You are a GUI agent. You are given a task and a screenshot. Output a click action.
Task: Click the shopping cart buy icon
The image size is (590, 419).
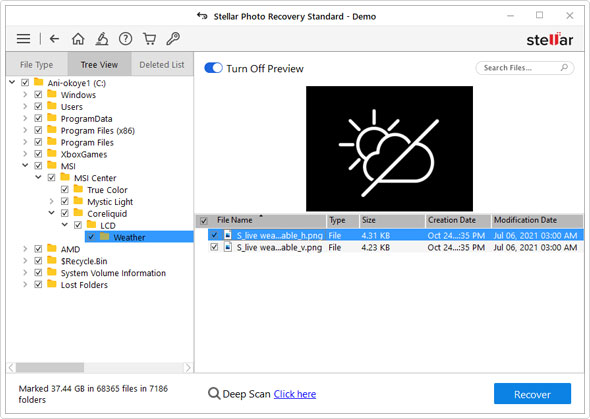click(x=149, y=39)
